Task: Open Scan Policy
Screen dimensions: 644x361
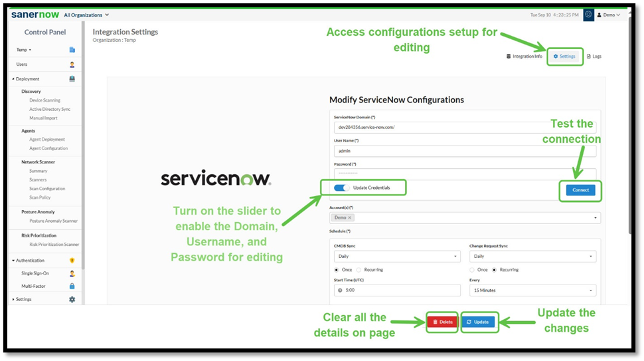Action: (40, 197)
